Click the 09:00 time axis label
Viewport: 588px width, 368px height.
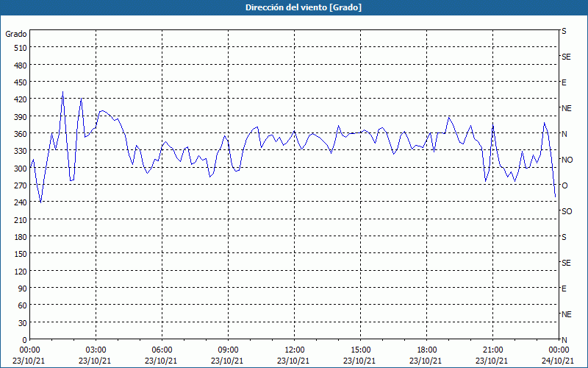pos(228,350)
